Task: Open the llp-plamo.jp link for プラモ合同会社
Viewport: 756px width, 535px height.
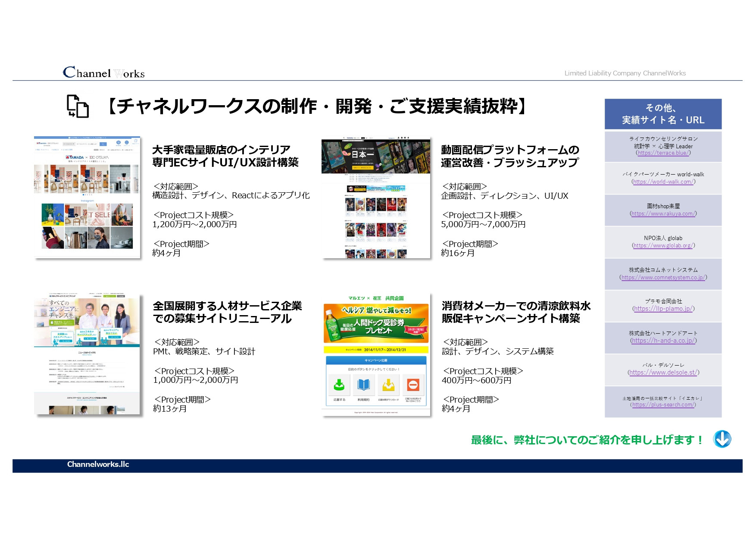Action: (664, 310)
